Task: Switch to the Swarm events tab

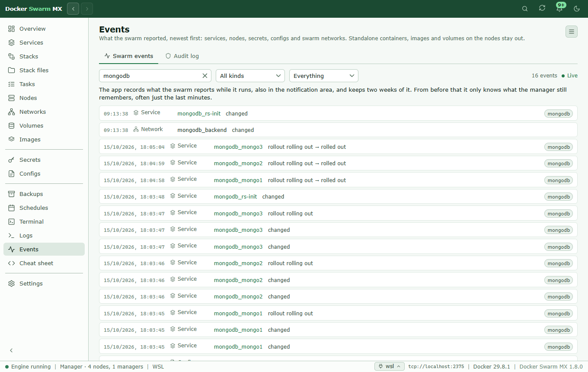Action: click(129, 56)
